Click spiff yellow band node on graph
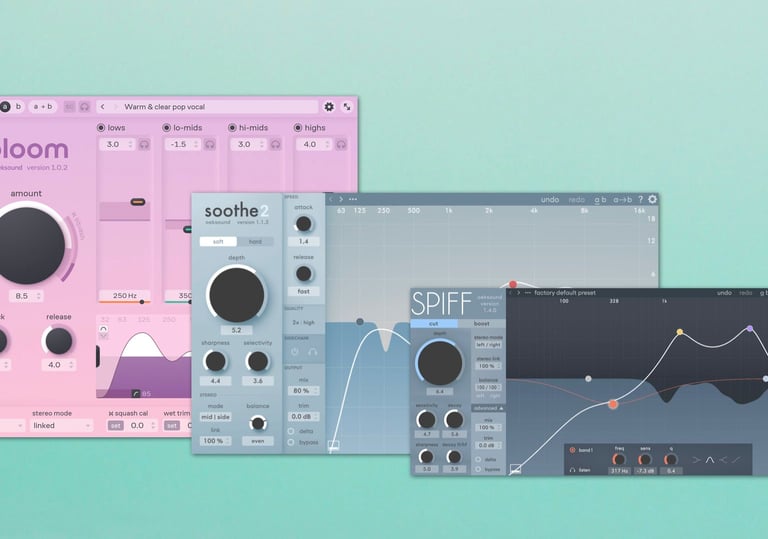The width and height of the screenshot is (768, 539). point(680,332)
